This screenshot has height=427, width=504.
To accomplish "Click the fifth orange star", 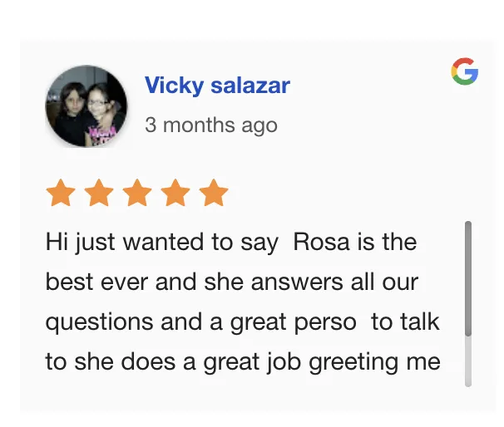I will coord(214,193).
